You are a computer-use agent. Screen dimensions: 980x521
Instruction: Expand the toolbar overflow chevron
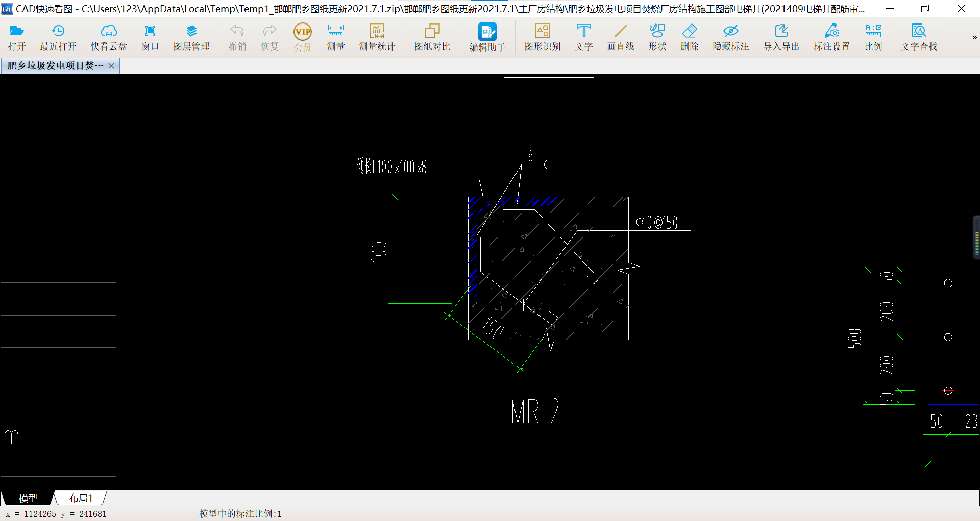click(974, 37)
